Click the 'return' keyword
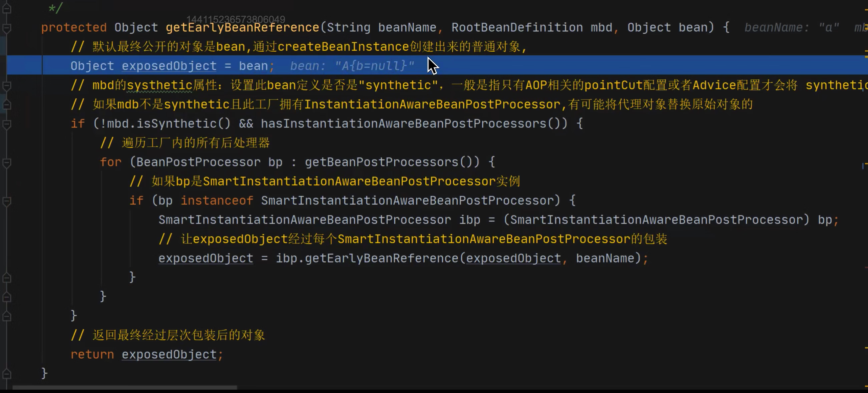 92,354
